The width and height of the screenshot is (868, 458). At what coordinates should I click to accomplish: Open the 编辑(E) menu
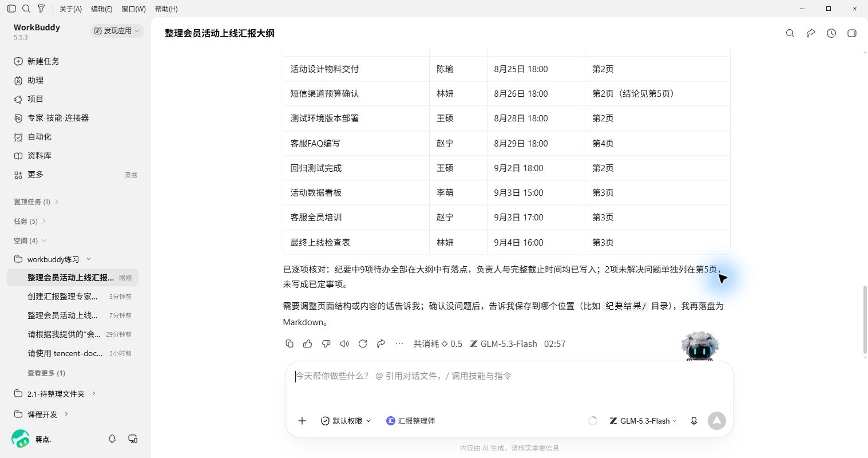[102, 9]
